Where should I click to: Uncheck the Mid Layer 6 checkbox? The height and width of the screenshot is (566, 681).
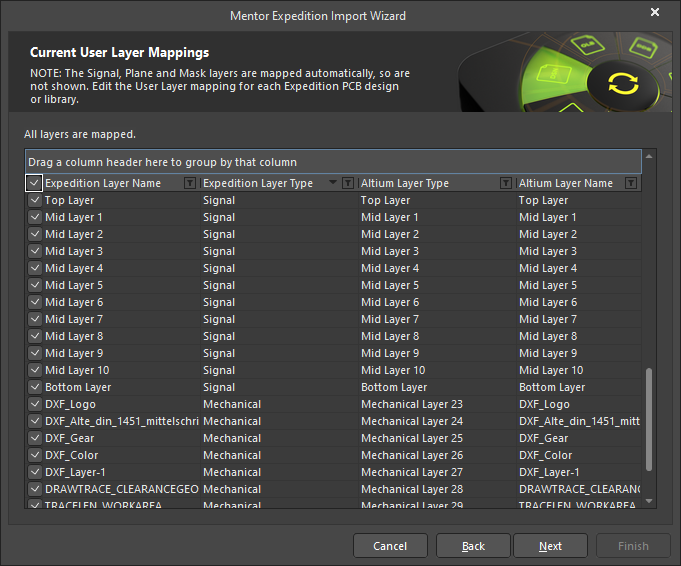pos(35,302)
